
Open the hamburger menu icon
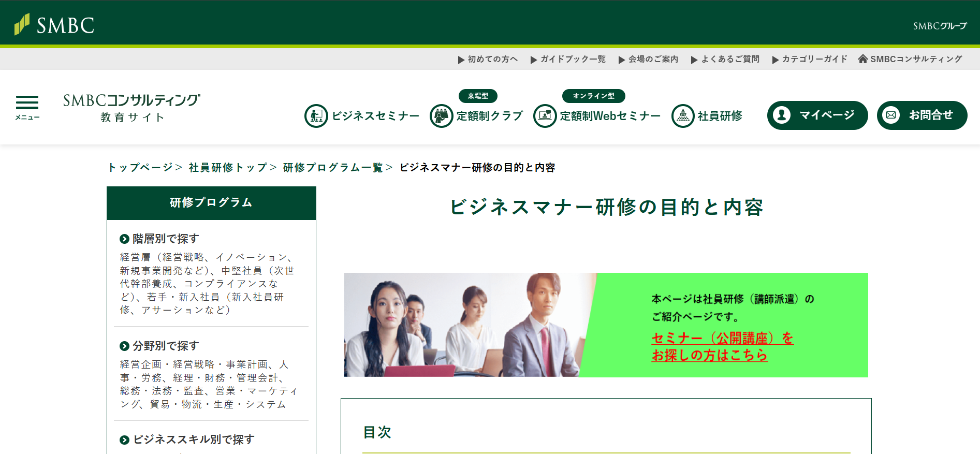click(27, 107)
